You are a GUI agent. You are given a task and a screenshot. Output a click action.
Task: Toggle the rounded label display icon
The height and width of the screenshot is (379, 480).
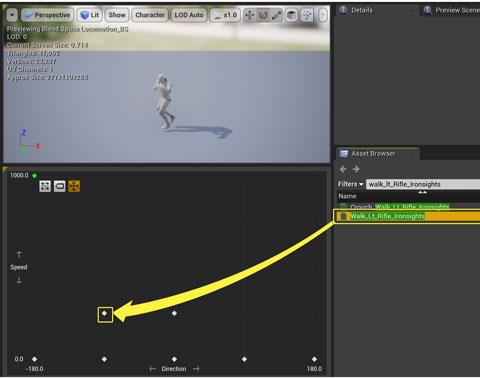pos(60,186)
